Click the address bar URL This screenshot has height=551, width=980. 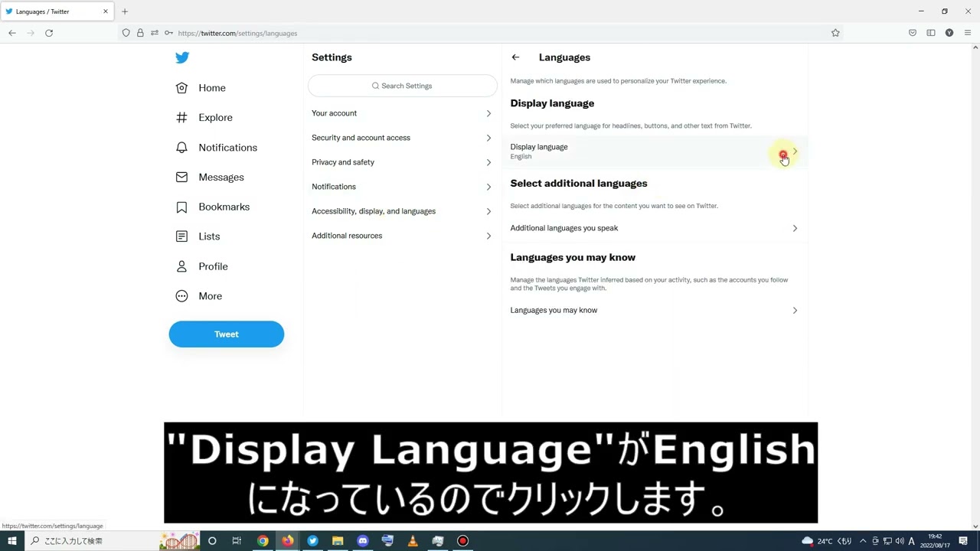(x=237, y=33)
